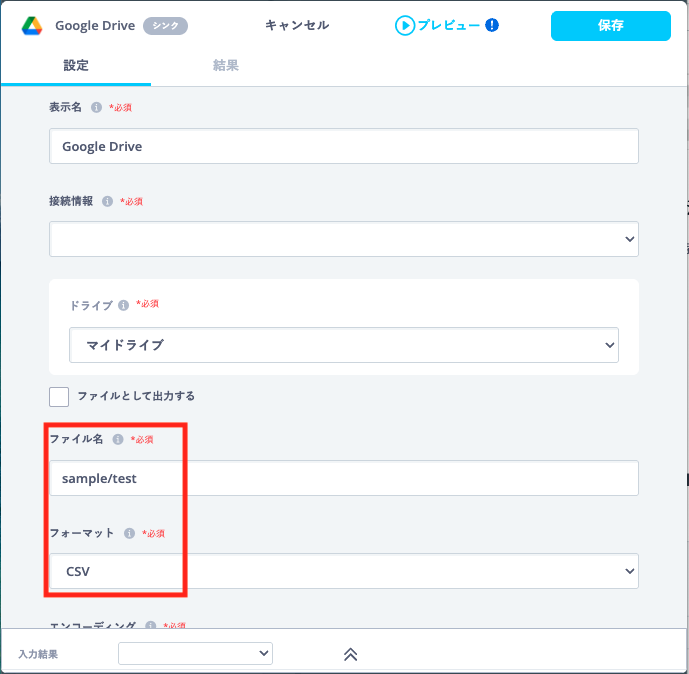This screenshot has height=674, width=689.
Task: Click the blue exclamation warning icon
Action: [492, 25]
